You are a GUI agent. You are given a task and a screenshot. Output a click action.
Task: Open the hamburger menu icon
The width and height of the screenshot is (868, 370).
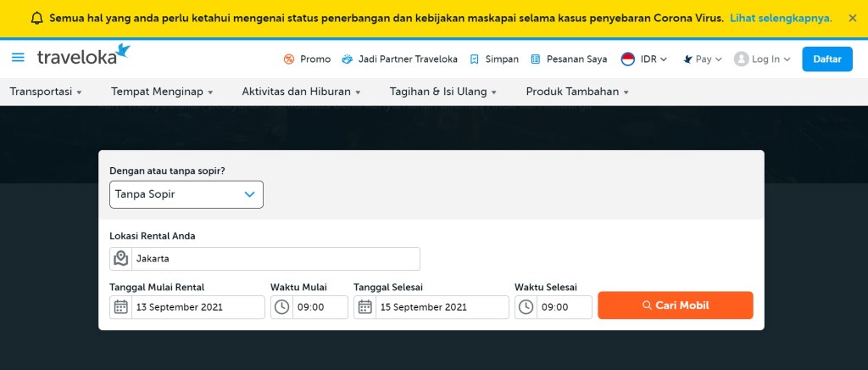[18, 58]
